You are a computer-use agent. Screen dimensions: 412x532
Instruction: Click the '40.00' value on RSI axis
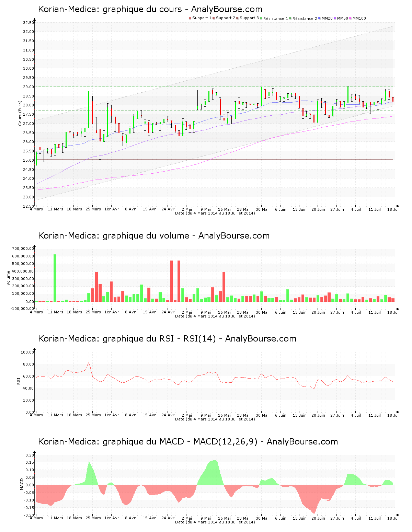28,388
